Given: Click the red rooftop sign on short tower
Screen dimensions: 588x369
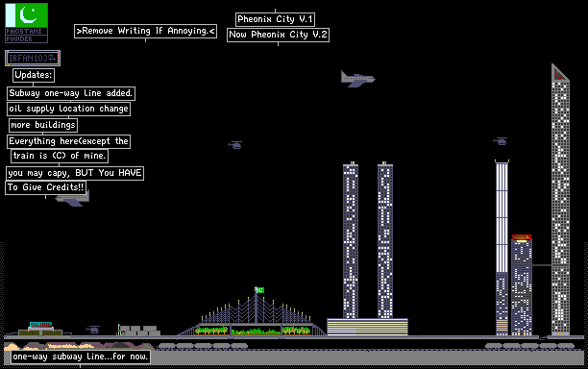Looking at the screenshot, I should [522, 237].
